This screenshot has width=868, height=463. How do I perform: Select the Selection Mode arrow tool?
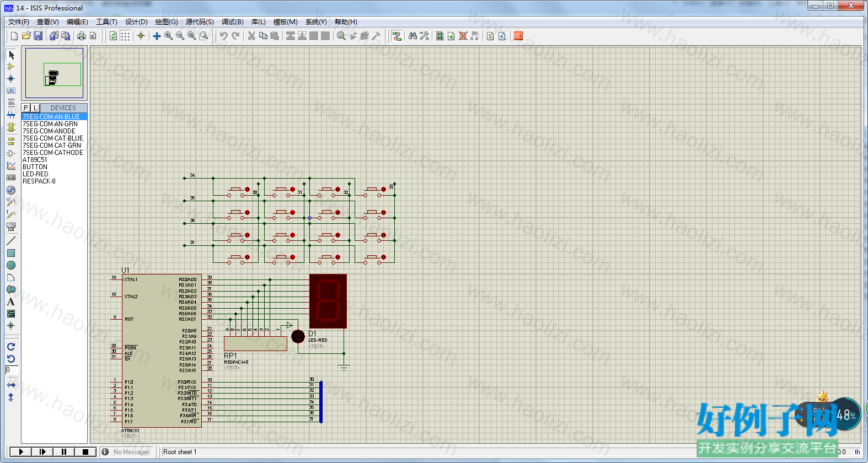point(11,55)
